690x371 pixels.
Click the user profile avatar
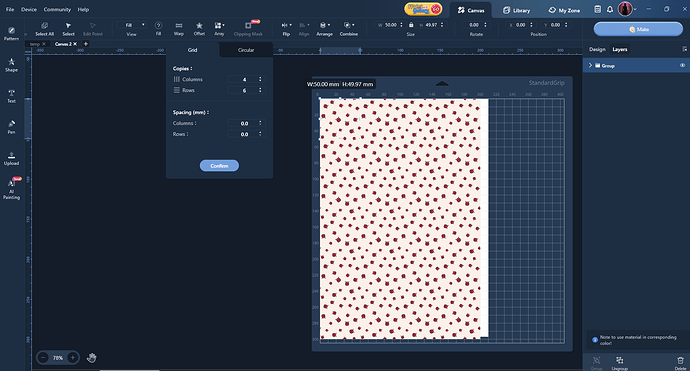625,9
